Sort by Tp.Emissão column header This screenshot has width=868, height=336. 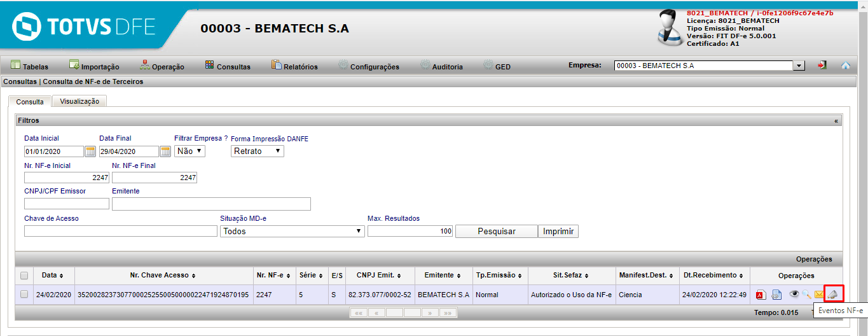[500, 275]
